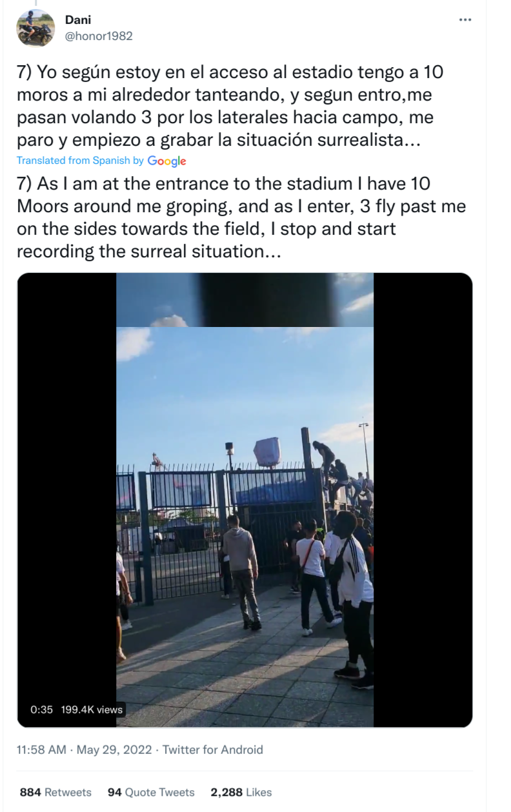
Task: Click the person climbing the fence in video
Action: pyautogui.click(x=323, y=456)
